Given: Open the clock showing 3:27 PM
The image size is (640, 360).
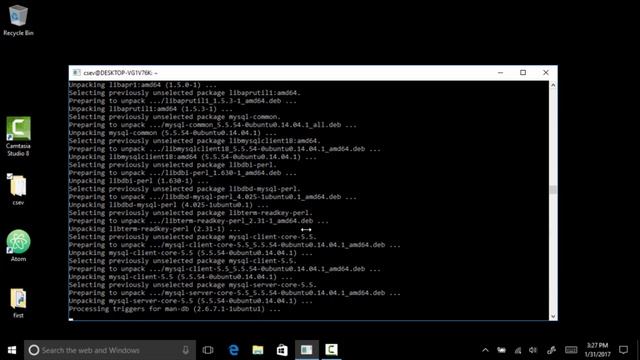Looking at the screenshot, I should 598,350.
